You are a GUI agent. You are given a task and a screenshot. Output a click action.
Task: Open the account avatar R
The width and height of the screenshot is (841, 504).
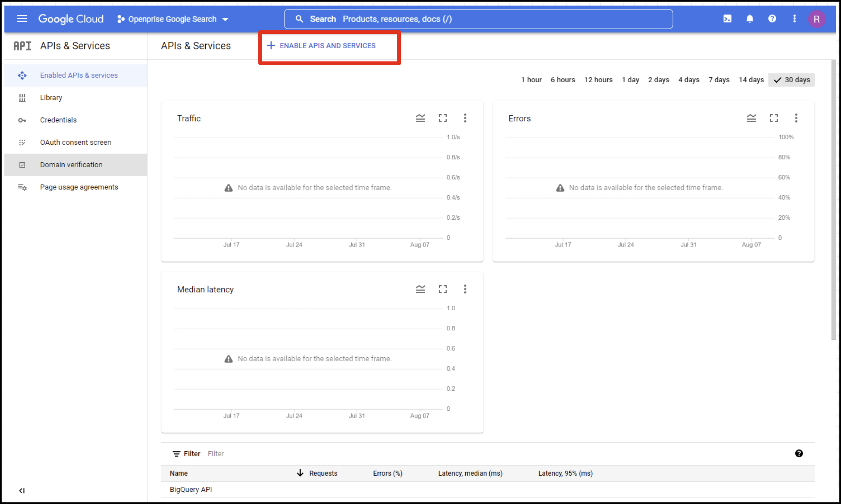pos(817,19)
